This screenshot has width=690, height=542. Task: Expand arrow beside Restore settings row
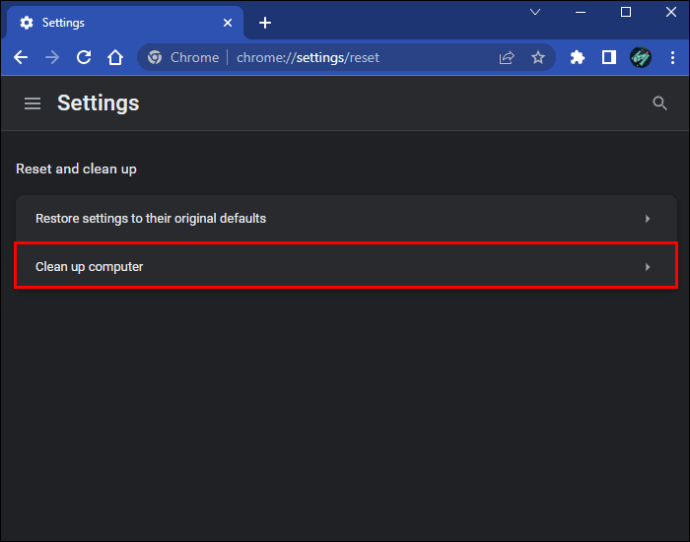[x=647, y=219]
